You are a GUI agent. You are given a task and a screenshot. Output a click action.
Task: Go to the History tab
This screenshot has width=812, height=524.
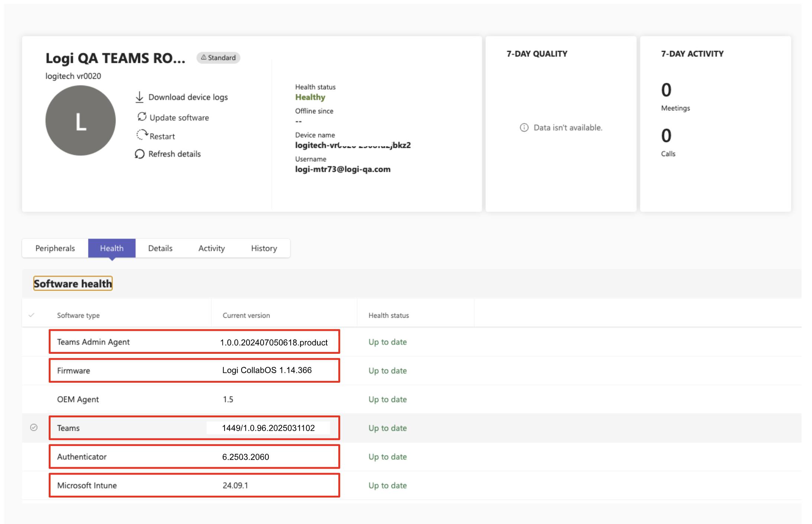click(x=264, y=248)
